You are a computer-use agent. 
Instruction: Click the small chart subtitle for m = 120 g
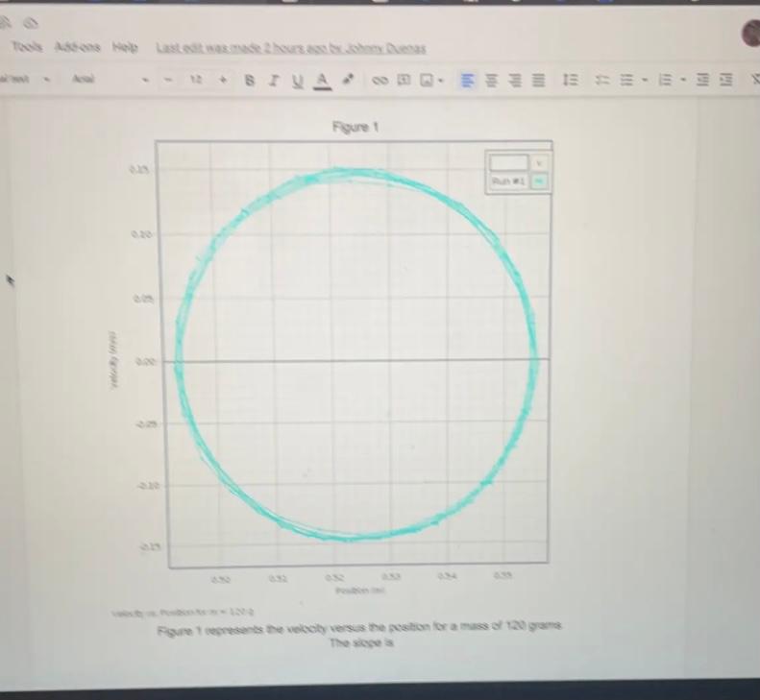pos(184,612)
